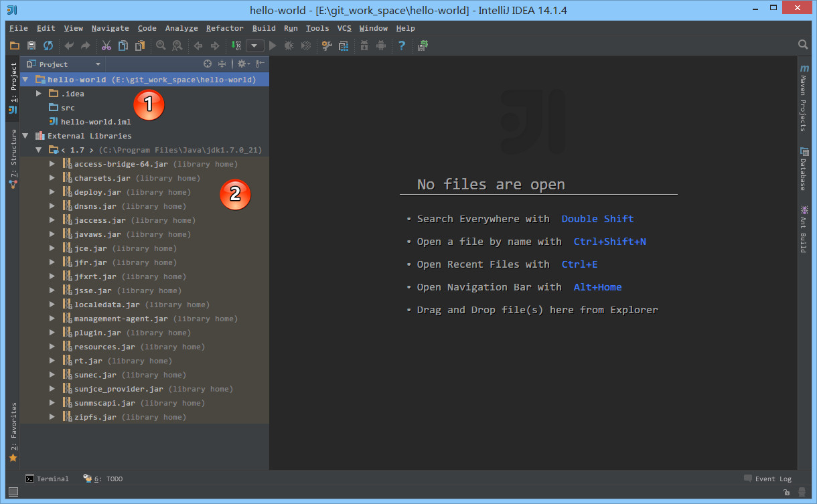This screenshot has height=504, width=817.
Task: Click the Save All toolbar icon
Action: pos(31,46)
